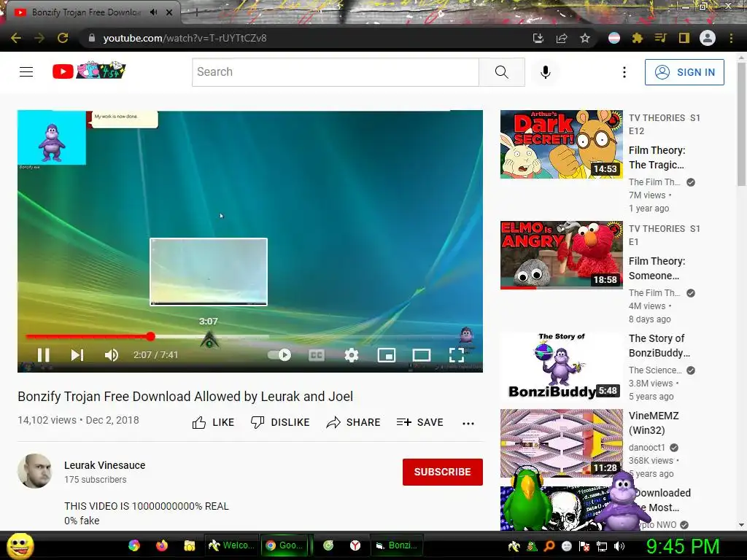Open the Arthur's Dark Secret video thumbnail
Screen dimensions: 747x560
561,144
